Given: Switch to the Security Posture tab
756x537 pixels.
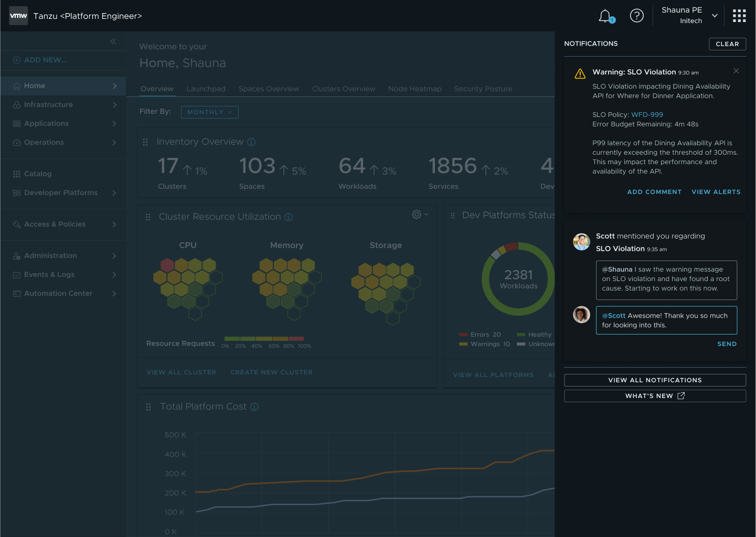Looking at the screenshot, I should click(483, 89).
